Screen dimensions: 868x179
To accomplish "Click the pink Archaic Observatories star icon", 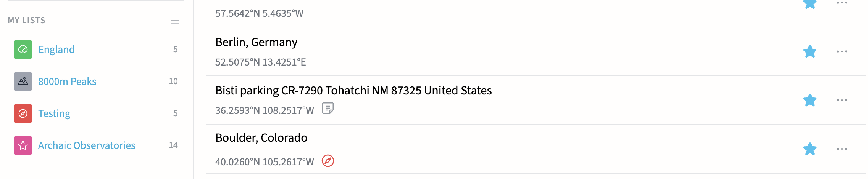I will [23, 145].
